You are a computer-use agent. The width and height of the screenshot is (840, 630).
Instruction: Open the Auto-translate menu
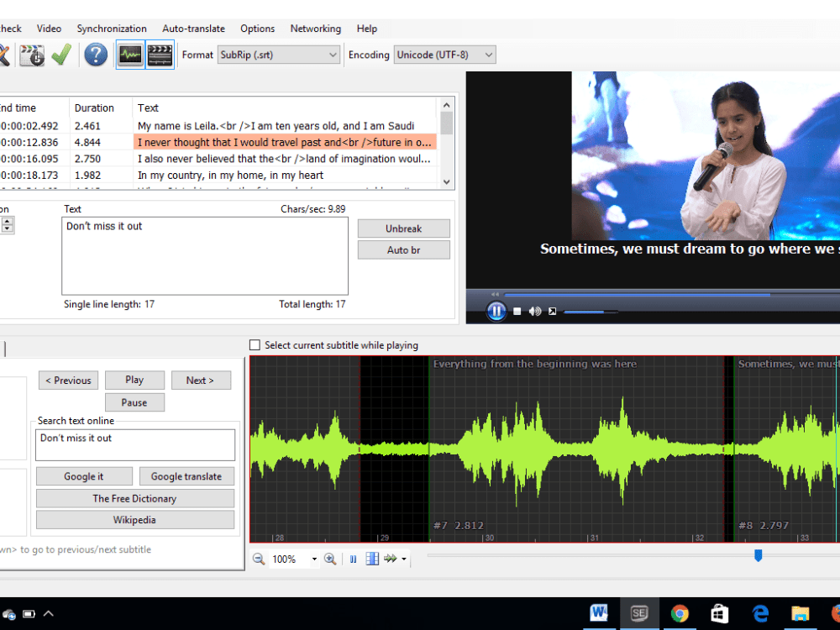pyautogui.click(x=193, y=28)
